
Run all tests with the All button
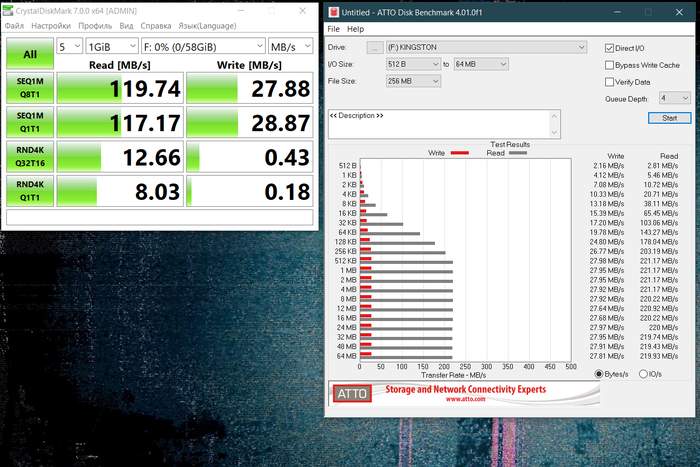coord(30,54)
